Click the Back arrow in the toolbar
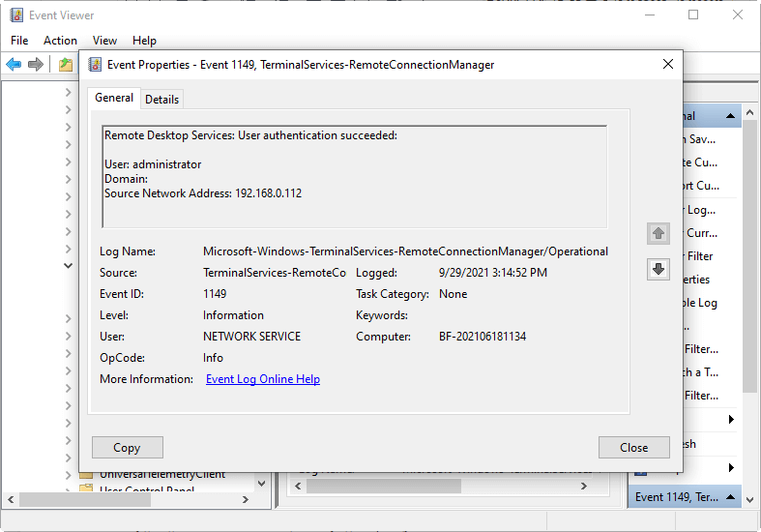Screen dimensions: 761x532 tap(14, 64)
